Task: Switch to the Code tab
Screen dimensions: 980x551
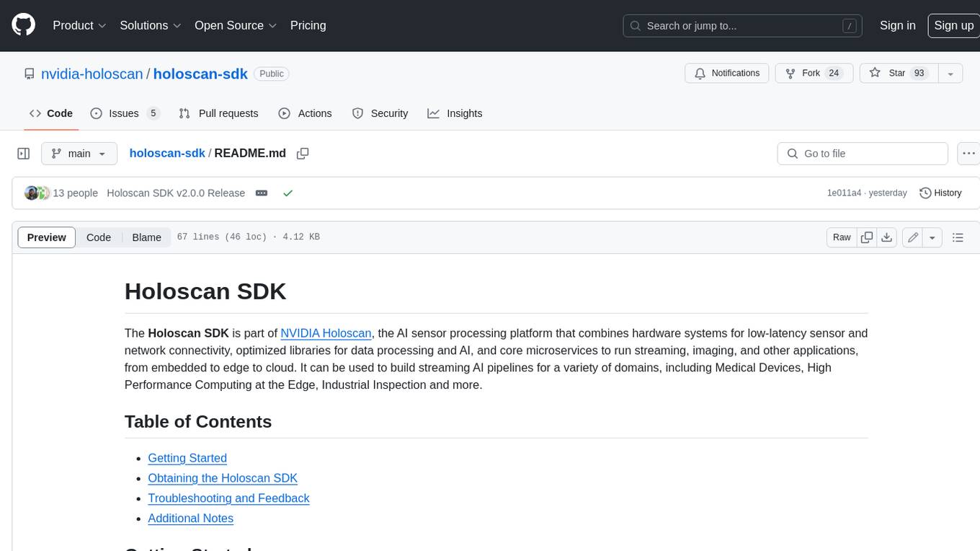Action: tap(51, 113)
